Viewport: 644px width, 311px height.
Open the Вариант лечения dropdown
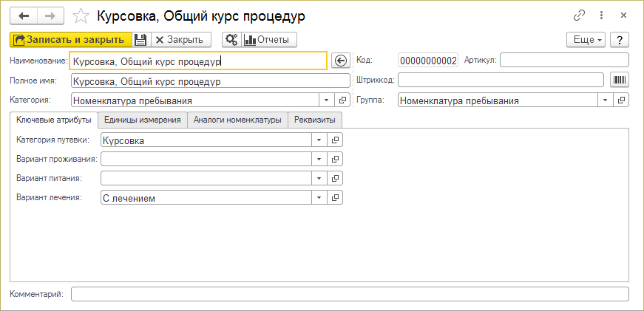pyautogui.click(x=319, y=197)
